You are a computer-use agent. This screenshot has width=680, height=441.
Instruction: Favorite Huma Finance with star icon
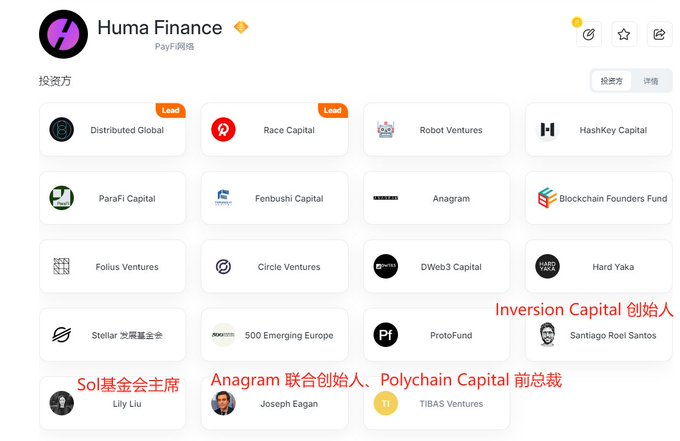coord(624,34)
